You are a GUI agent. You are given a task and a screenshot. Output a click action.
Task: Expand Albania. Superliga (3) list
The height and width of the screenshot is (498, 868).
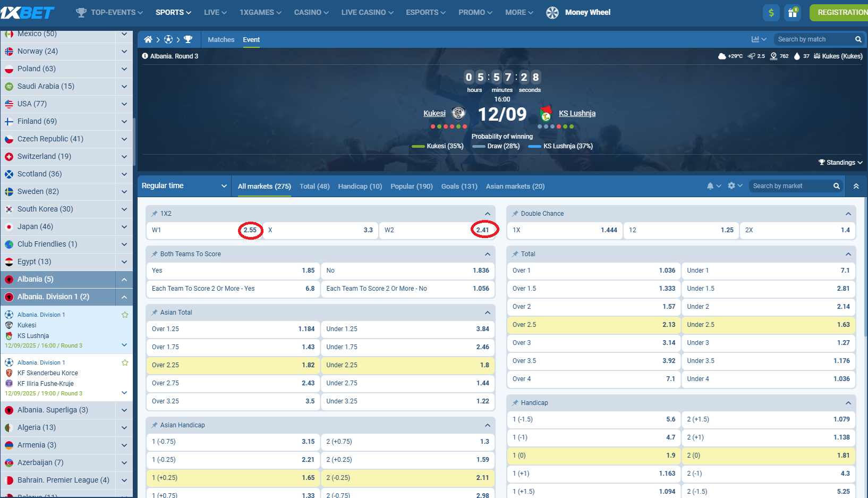(124, 410)
